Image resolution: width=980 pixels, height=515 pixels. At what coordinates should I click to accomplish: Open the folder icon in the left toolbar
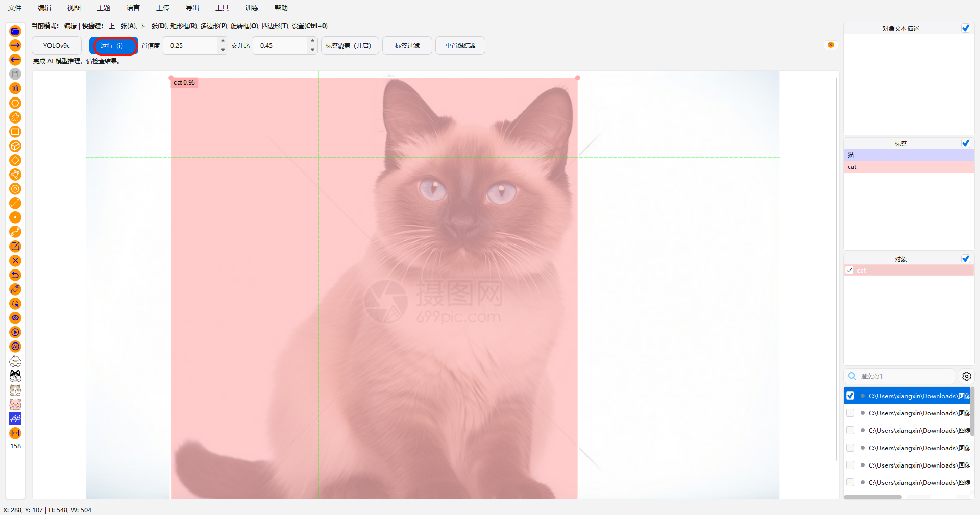point(15,31)
